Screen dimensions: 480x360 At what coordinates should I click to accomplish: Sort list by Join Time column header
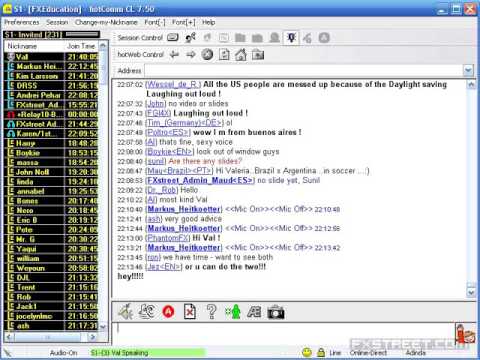[x=81, y=46]
